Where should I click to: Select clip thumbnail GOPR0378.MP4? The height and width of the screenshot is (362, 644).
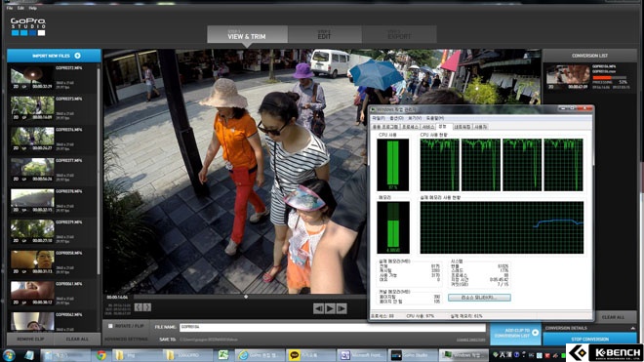[32, 200]
